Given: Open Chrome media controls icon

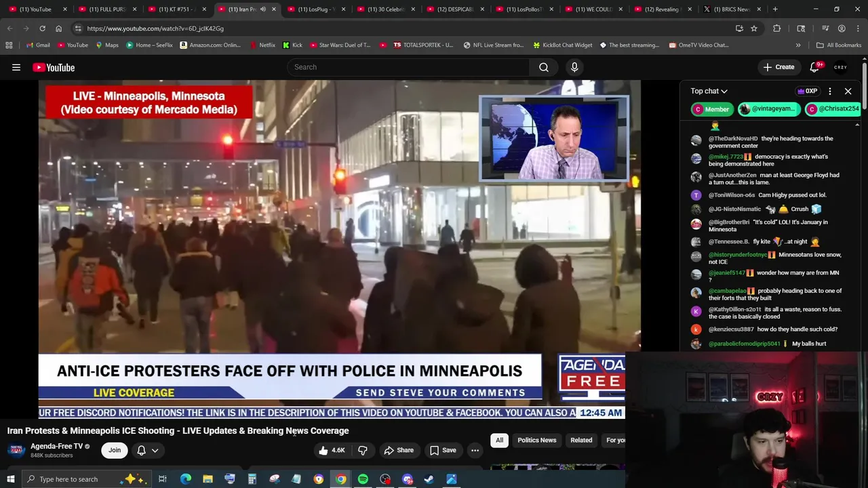Looking at the screenshot, I should 825,28.
